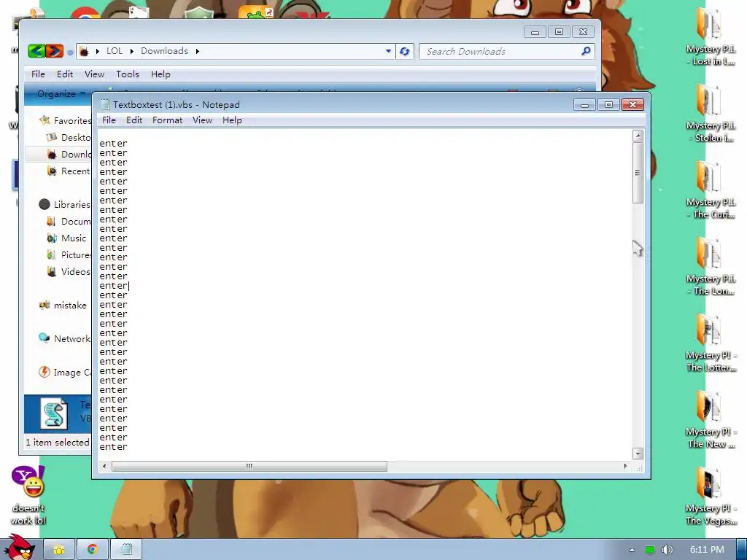747x560 pixels.
Task: Open Google Chrome from the taskbar
Action: 93,550
